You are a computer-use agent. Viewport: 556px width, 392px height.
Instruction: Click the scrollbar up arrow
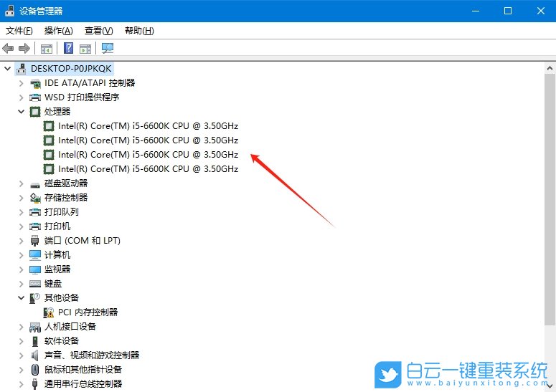pos(550,68)
